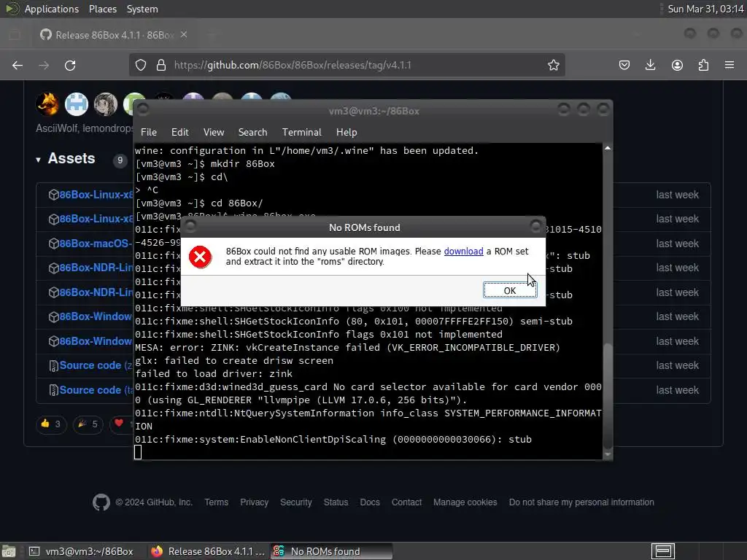Select the Release 86Box 4.1.1 browser tab
747x560 pixels.
click(113, 35)
